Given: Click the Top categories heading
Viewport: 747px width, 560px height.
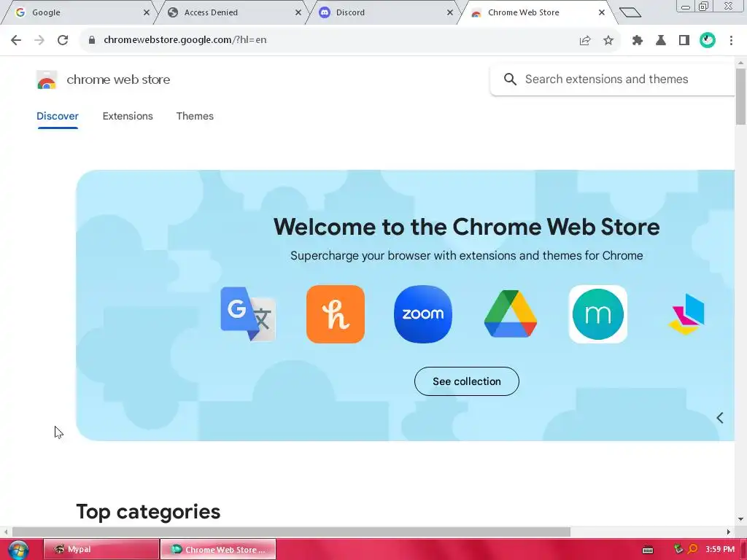Looking at the screenshot, I should pyautogui.click(x=148, y=512).
